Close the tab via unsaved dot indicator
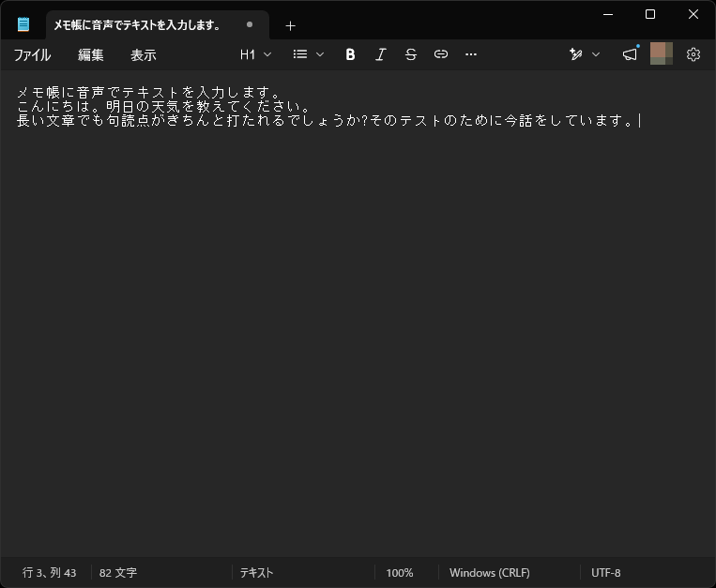Viewport: 716px width, 588px height. click(x=250, y=24)
